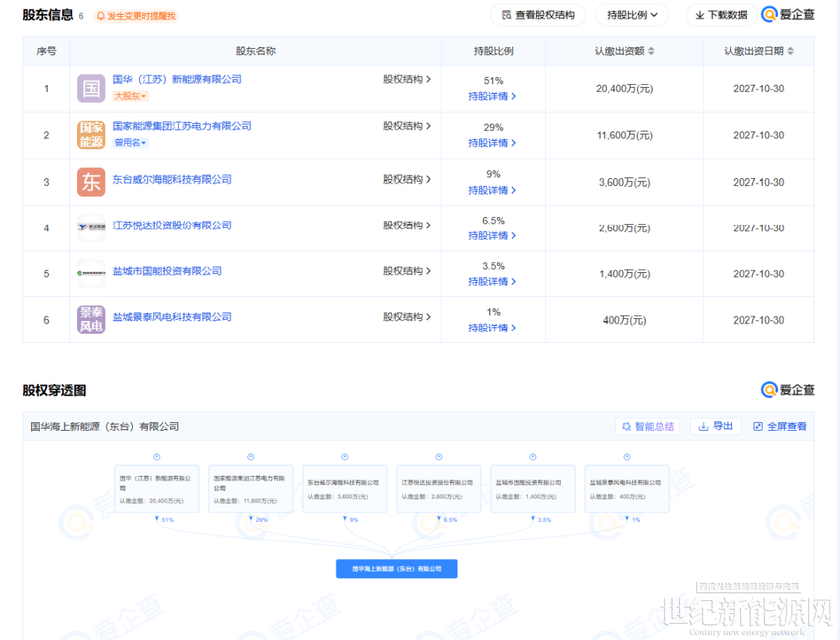Select the central 国华海上新能源（东台）有限公司 node
Viewport: 840px width, 640px height.
(396, 568)
